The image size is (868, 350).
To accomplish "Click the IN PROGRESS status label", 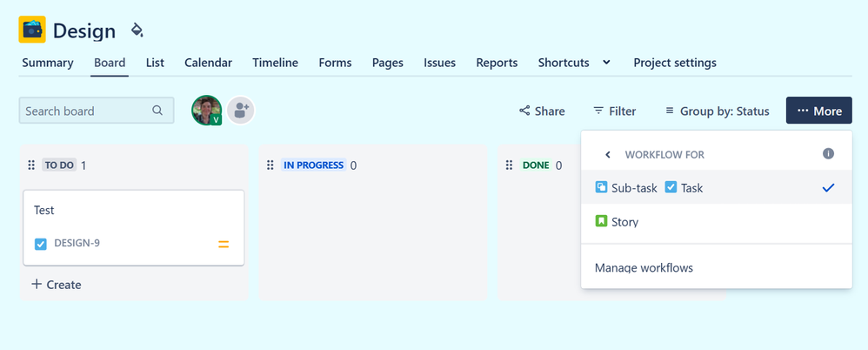I will [313, 165].
